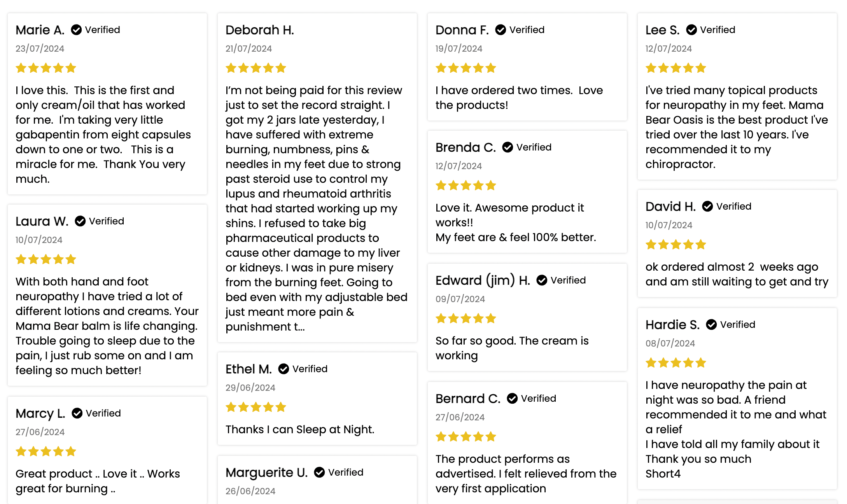
Task: Click verified badge beside Hardie S.
Action: tap(711, 325)
